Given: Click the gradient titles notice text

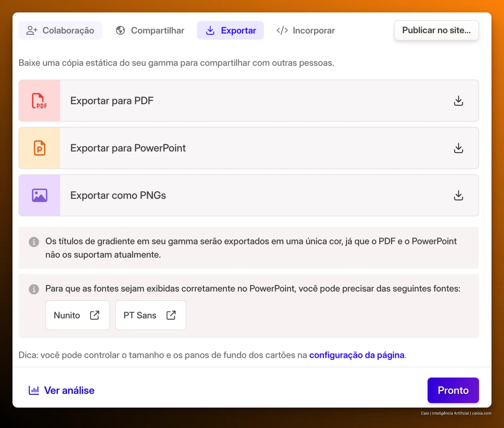Looking at the screenshot, I should click(x=251, y=248).
